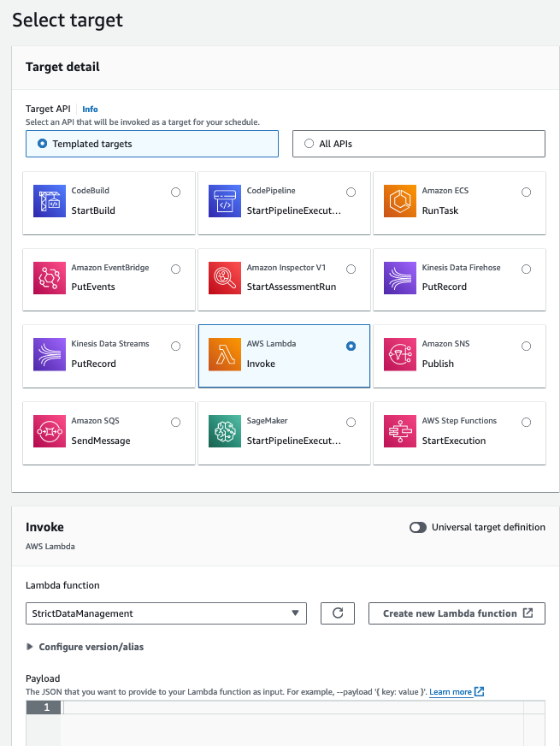
Task: Open the Learn more payload link
Action: (x=451, y=692)
